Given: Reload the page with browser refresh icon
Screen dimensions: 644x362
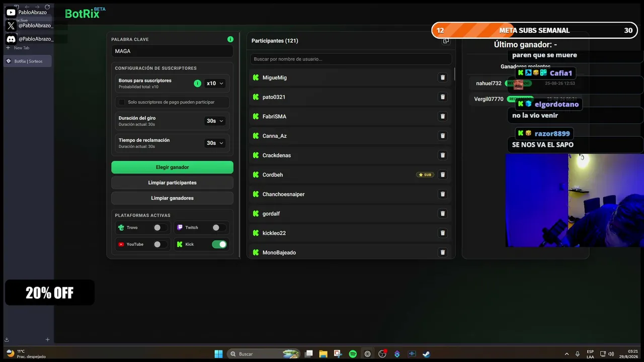Looking at the screenshot, I should coord(47,7).
